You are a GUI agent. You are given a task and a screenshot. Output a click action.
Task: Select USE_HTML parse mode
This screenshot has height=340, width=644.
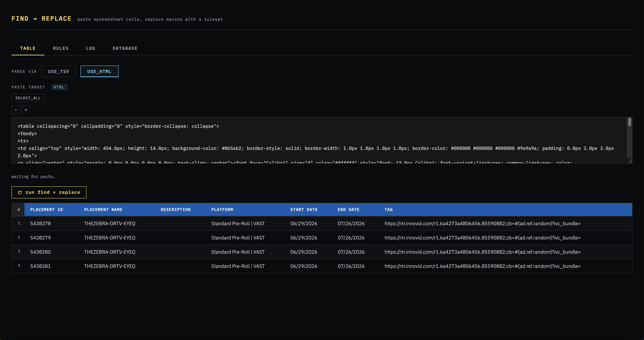(x=99, y=71)
